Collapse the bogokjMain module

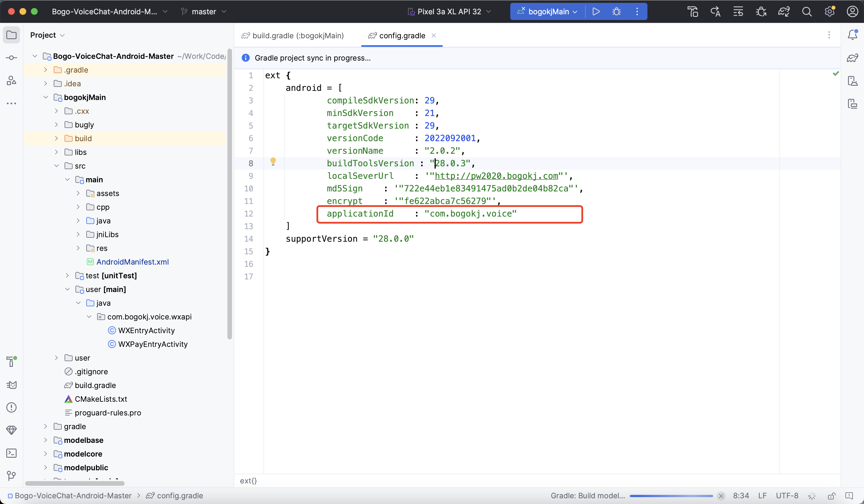coord(46,97)
